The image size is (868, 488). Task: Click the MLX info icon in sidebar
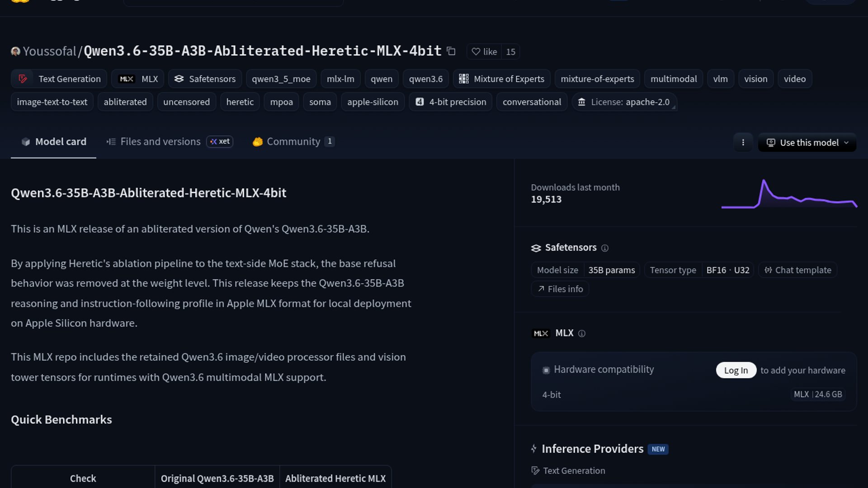click(x=582, y=333)
